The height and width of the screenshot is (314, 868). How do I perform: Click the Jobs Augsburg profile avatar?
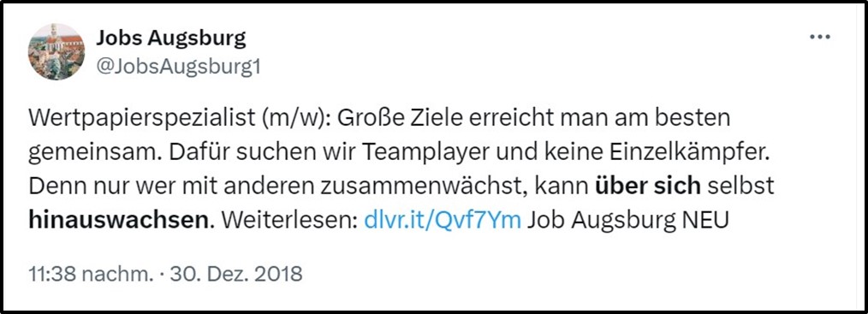click(x=56, y=52)
